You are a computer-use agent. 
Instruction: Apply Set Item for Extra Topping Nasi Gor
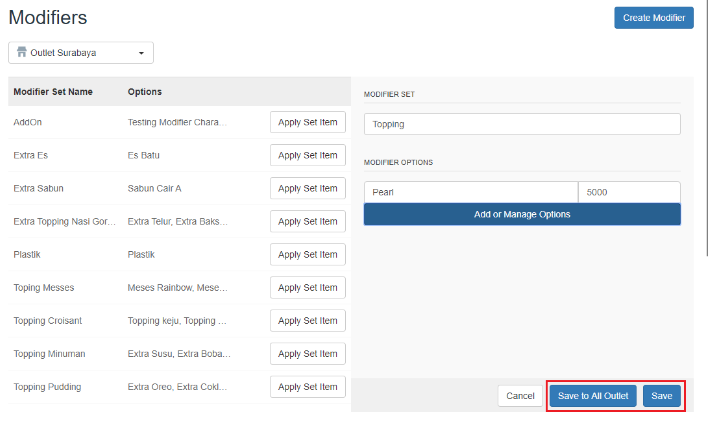(x=307, y=222)
